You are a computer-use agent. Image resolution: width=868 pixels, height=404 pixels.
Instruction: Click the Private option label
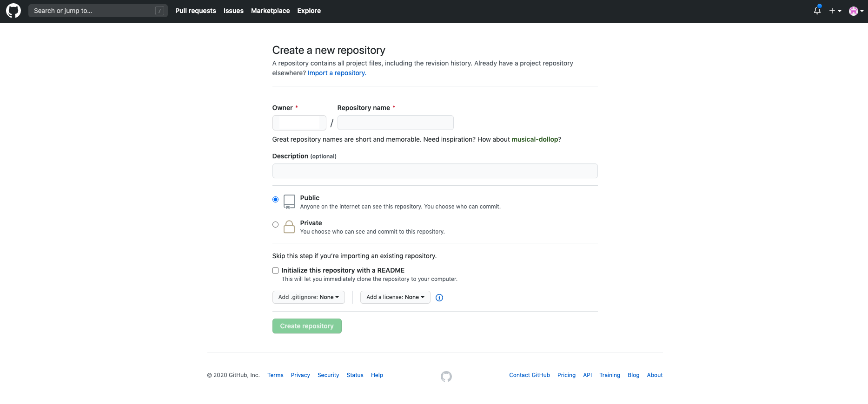(x=311, y=223)
